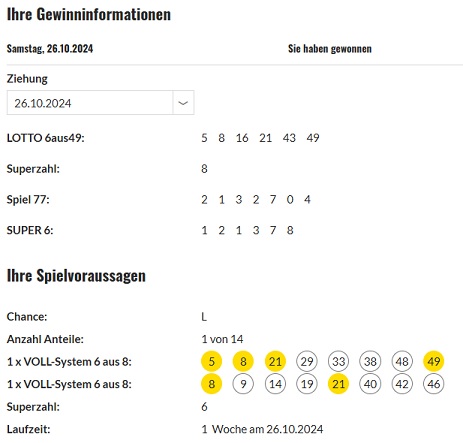Click number ball 40 in second row

point(370,384)
